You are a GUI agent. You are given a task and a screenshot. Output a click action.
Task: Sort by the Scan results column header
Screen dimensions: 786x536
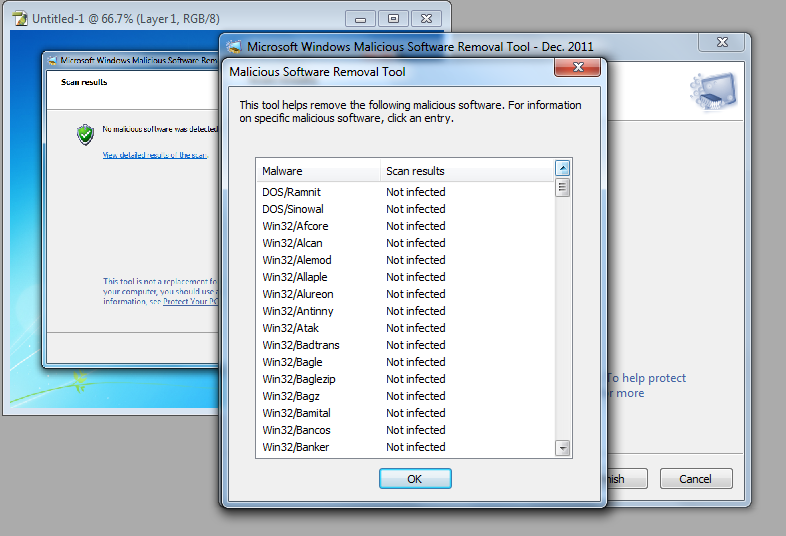[x=466, y=171]
